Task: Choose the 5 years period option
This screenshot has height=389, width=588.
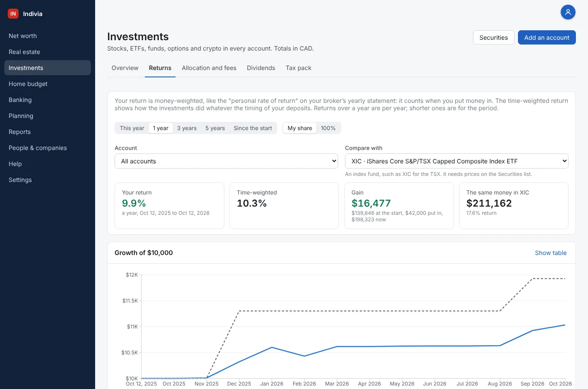Action: tap(215, 128)
